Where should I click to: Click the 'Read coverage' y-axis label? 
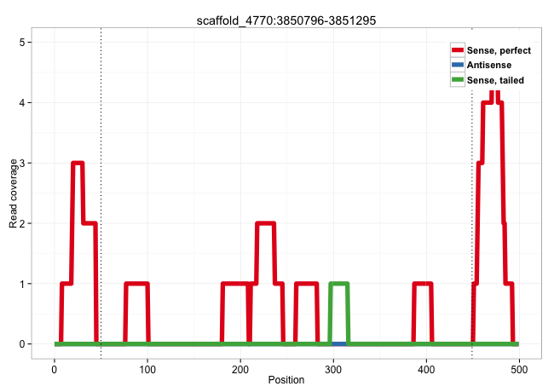coord(13,193)
